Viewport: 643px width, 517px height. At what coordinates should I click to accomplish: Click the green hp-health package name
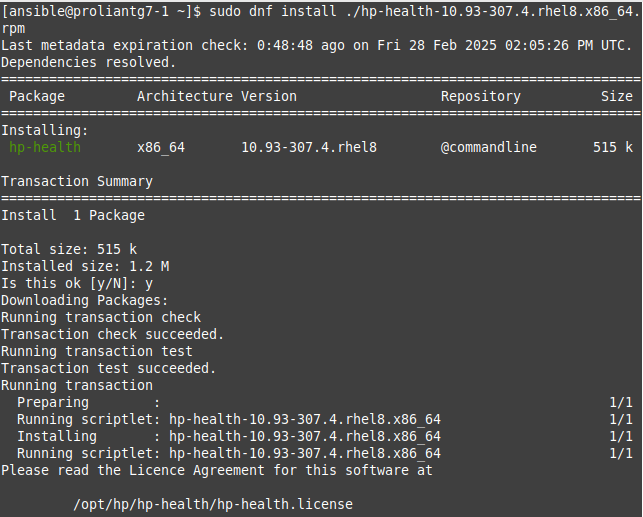pyautogui.click(x=45, y=147)
